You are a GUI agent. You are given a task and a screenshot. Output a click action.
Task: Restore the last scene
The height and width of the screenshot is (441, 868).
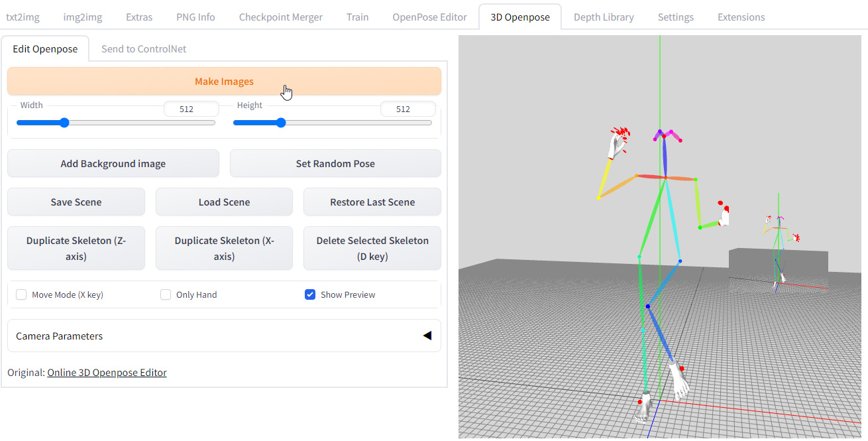(x=372, y=202)
